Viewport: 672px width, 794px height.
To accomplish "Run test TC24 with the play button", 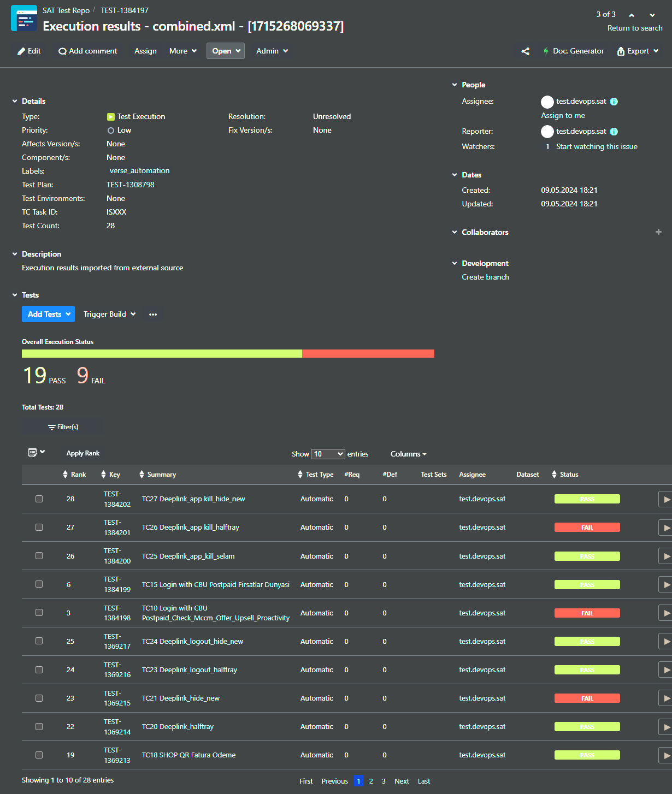I will (665, 641).
